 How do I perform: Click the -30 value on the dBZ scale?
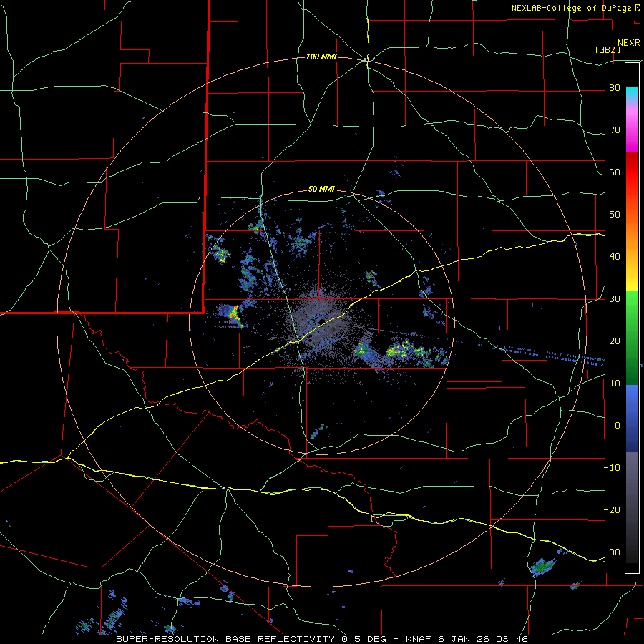point(612,552)
